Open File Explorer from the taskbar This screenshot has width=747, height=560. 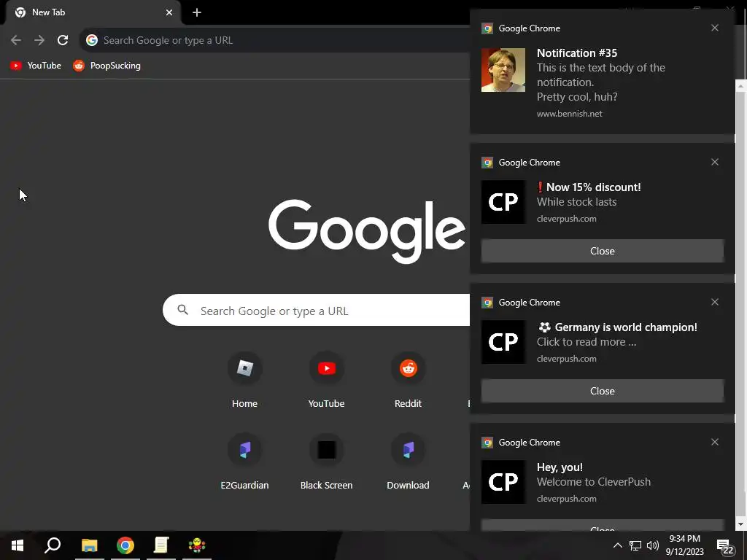[x=89, y=545]
